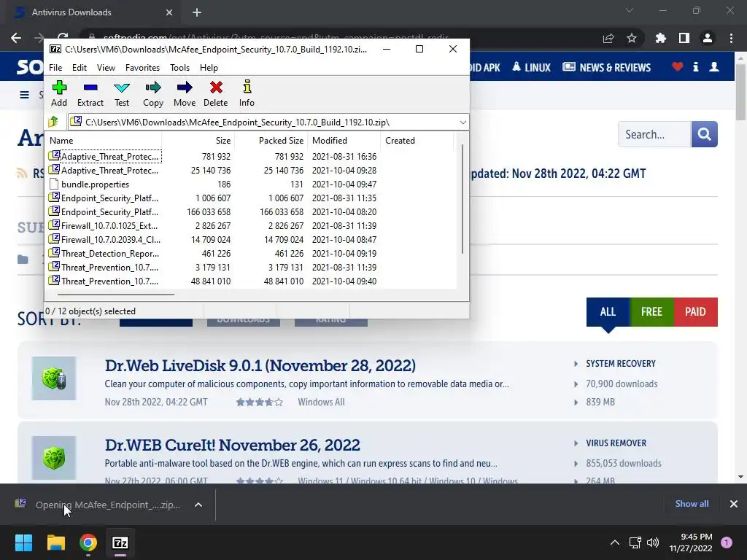Sort by Packed Size column header
This screenshot has width=747, height=560.
[271, 141]
